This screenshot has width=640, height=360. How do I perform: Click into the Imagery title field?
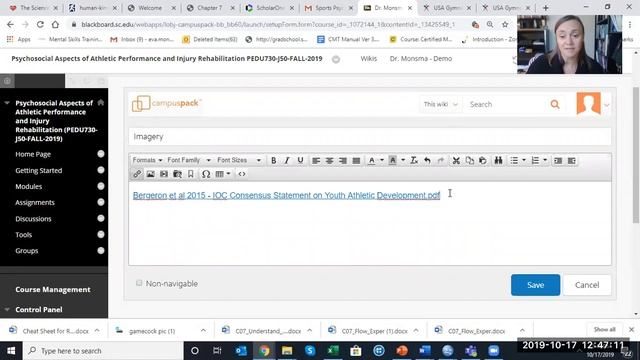370,137
